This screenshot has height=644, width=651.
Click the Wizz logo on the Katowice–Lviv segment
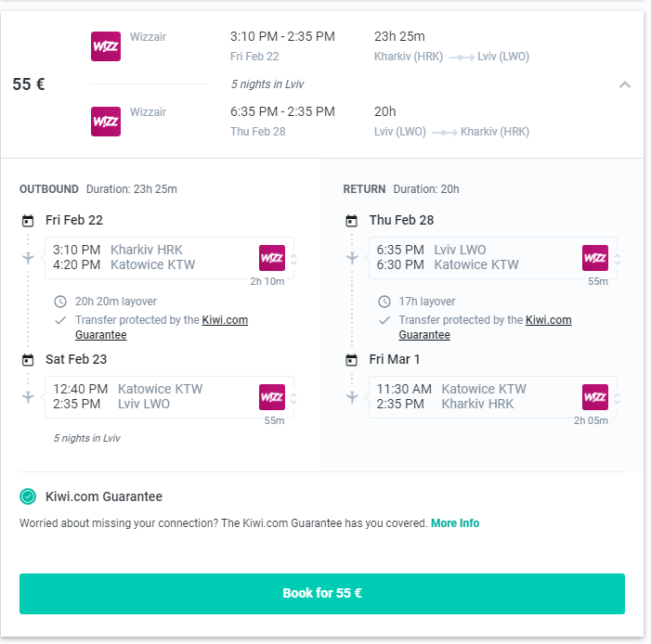point(272,397)
